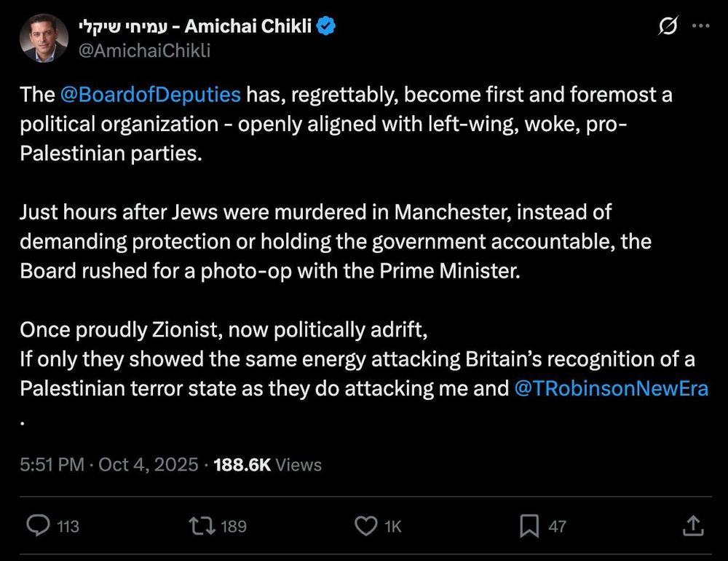
Task: Open the @TRobinsonNewEra mention
Action: tap(611, 388)
